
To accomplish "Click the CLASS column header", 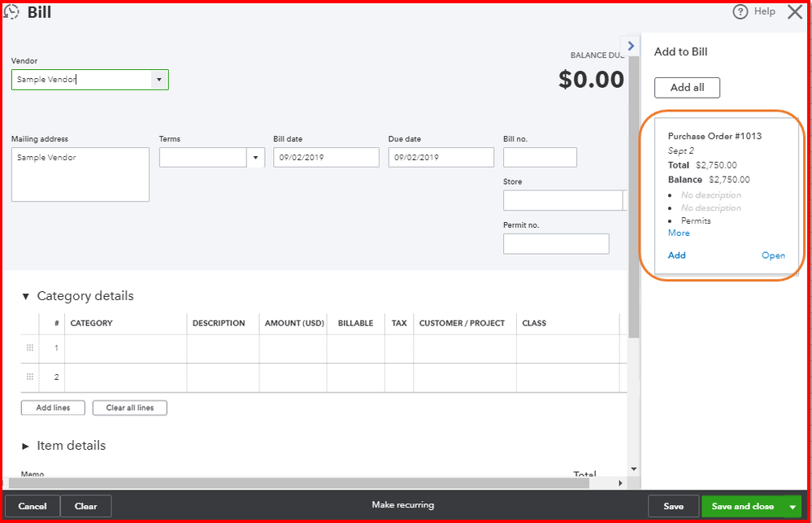I will (534, 324).
